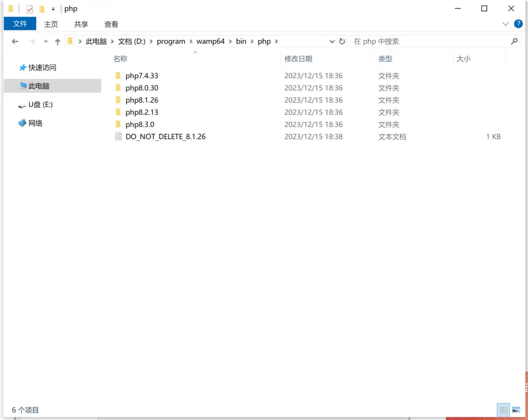Create a new folder via Quick Access Toolbar icon

(x=41, y=9)
